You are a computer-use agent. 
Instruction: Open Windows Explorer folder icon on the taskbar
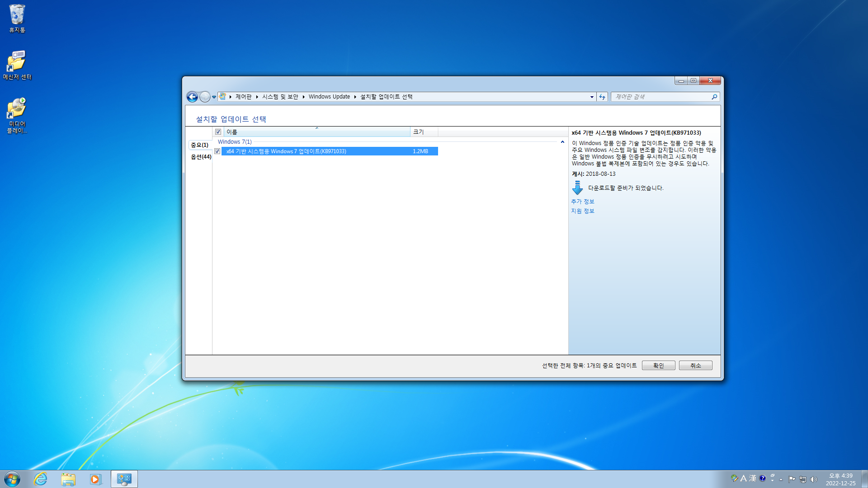click(68, 479)
